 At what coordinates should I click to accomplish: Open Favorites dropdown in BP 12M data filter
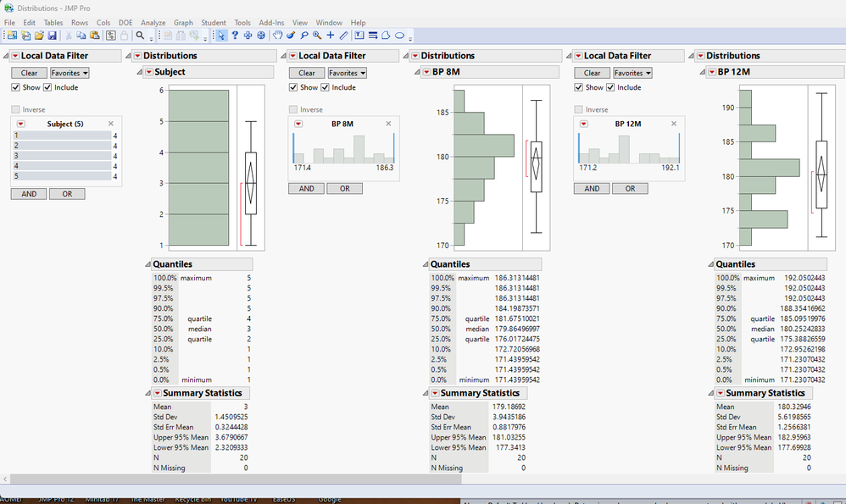pos(632,73)
